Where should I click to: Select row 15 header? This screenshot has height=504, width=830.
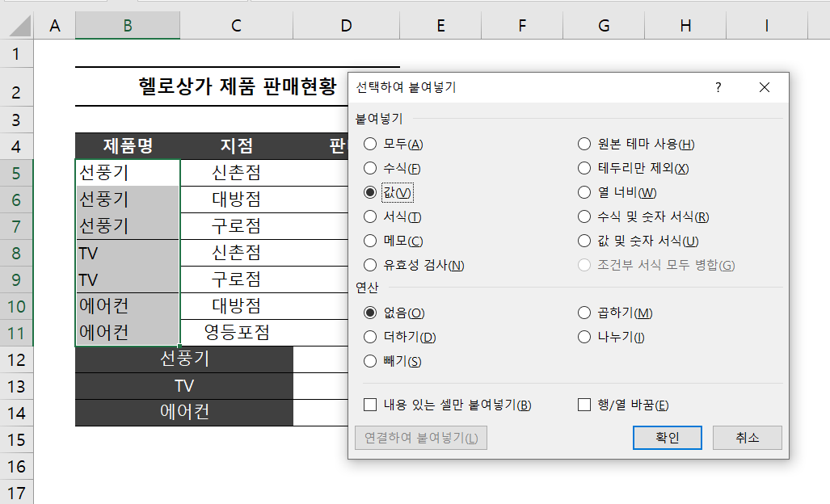click(16, 439)
